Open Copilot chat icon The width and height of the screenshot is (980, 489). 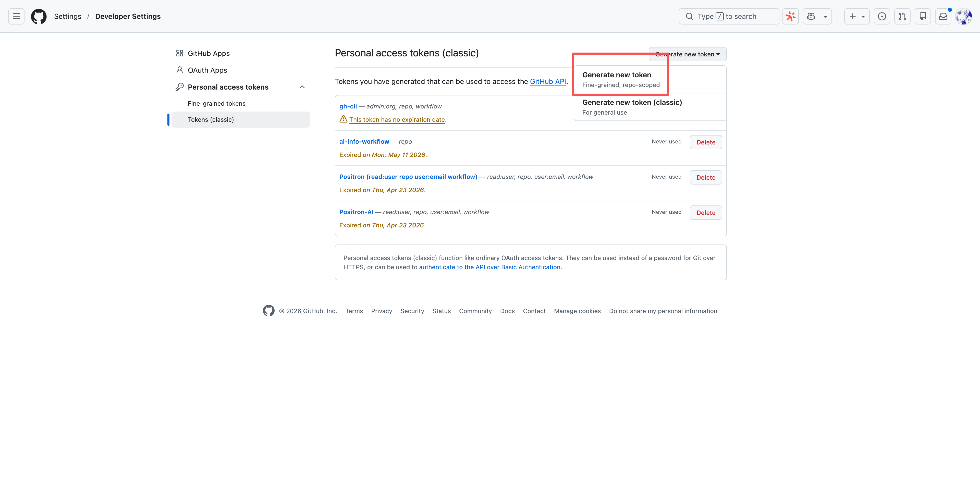[x=811, y=16]
